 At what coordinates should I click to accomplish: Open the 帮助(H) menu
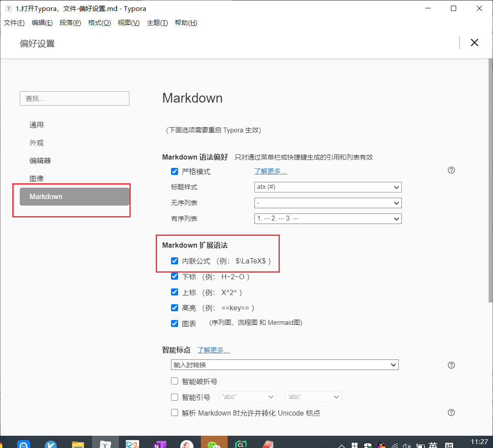[186, 23]
